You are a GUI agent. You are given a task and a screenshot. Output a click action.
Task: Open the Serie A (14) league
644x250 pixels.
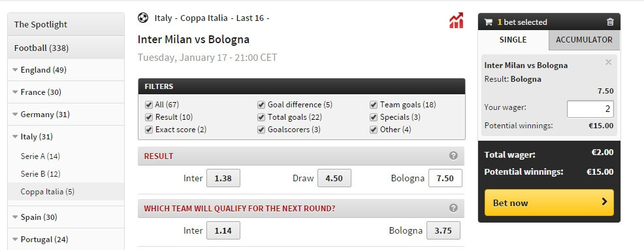[40, 156]
